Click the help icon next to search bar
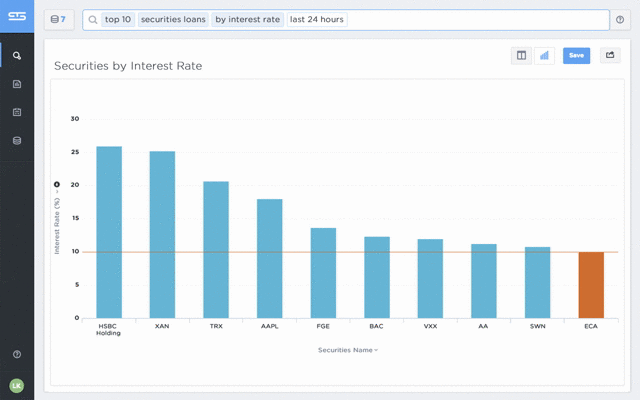The image size is (640, 400). click(620, 20)
